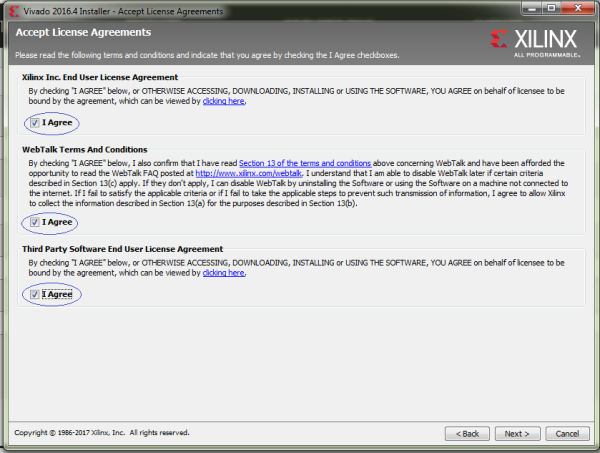Toggle Third Party Software I Agree checkbox
600x453 pixels.
34,294
